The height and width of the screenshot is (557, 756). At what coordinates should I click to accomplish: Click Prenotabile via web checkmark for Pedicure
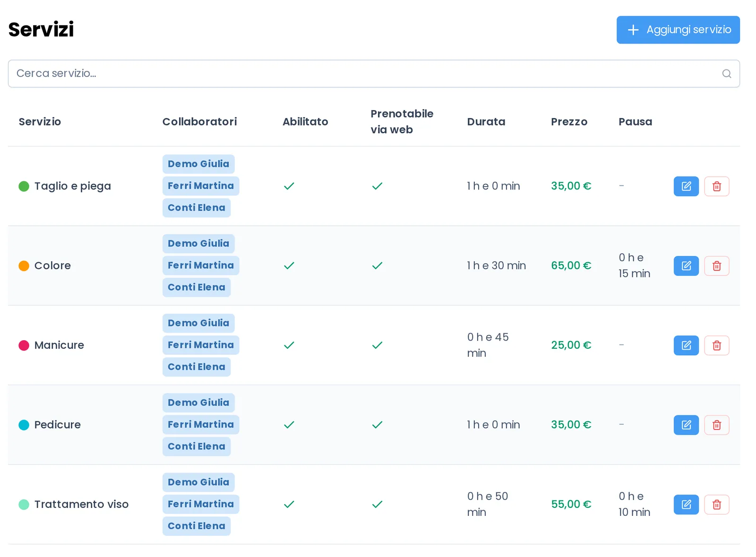[x=377, y=425]
